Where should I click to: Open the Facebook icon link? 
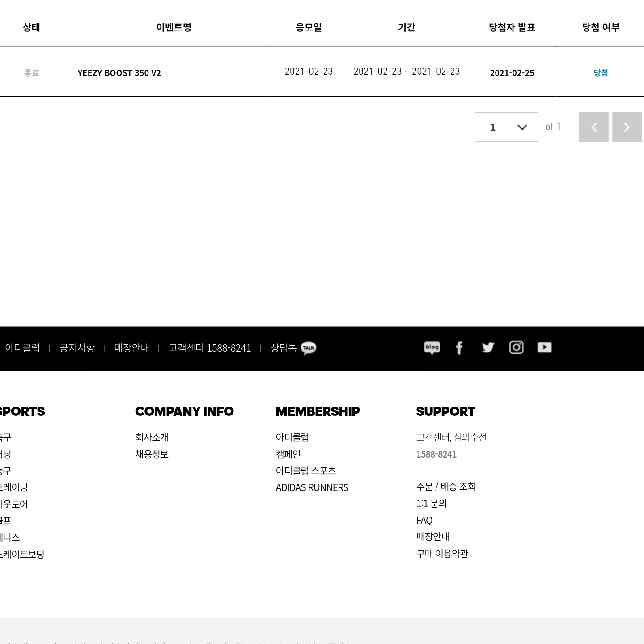[459, 347]
